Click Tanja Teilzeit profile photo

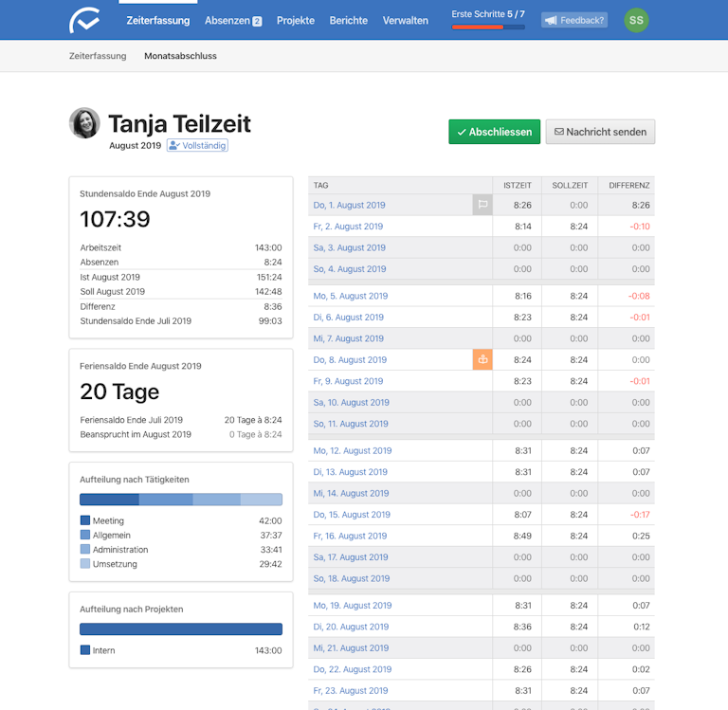click(x=84, y=123)
